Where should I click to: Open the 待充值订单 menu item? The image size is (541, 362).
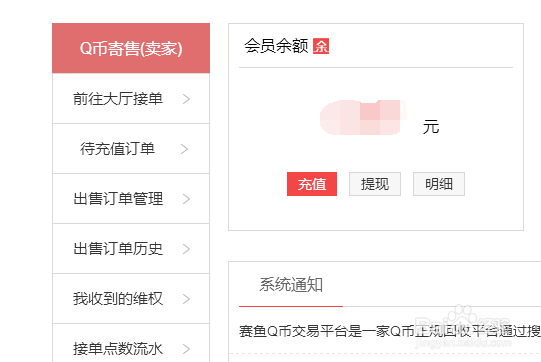pyautogui.click(x=131, y=149)
